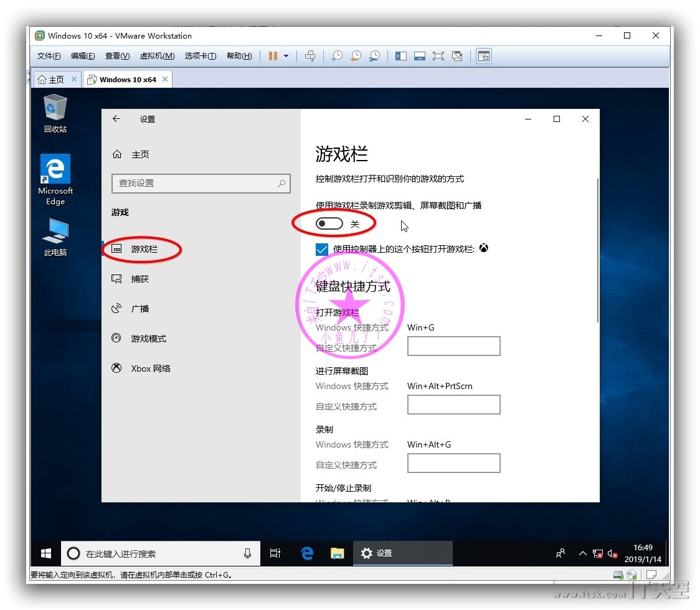Click the microphone icon in search box
This screenshot has width=700, height=610.
247,554
